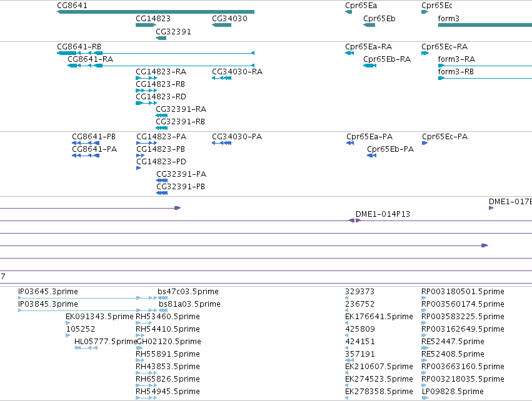532x401 pixels.
Task: Click transcript CG32391-RA
Action: click(x=161, y=116)
